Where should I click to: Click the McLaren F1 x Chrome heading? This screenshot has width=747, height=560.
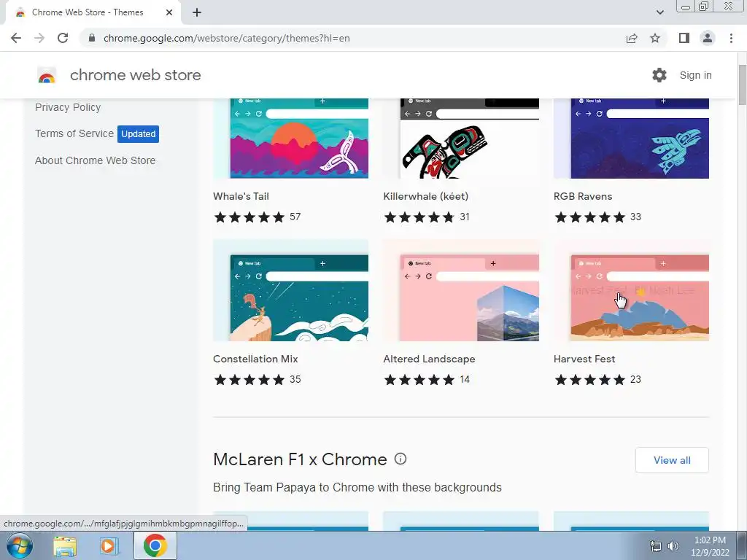[x=300, y=459]
